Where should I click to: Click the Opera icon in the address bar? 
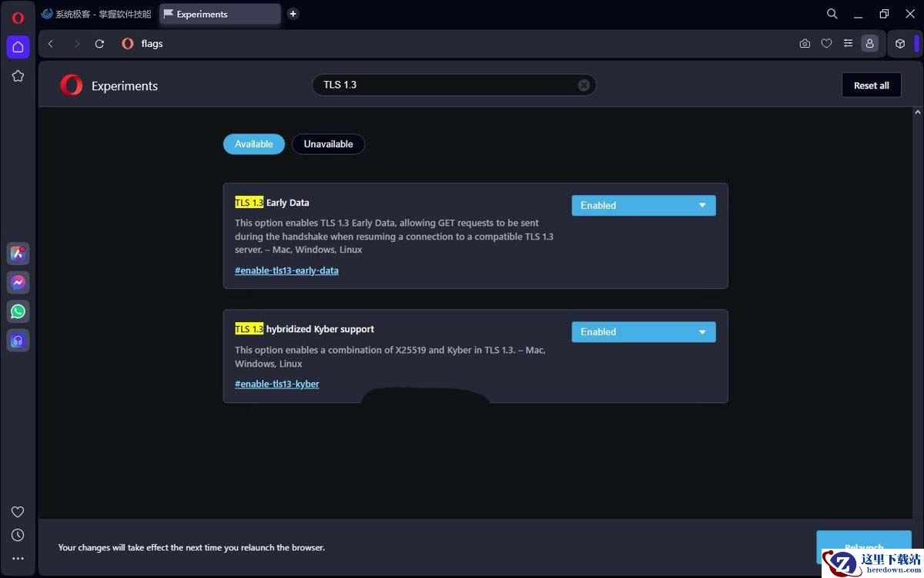pyautogui.click(x=128, y=44)
